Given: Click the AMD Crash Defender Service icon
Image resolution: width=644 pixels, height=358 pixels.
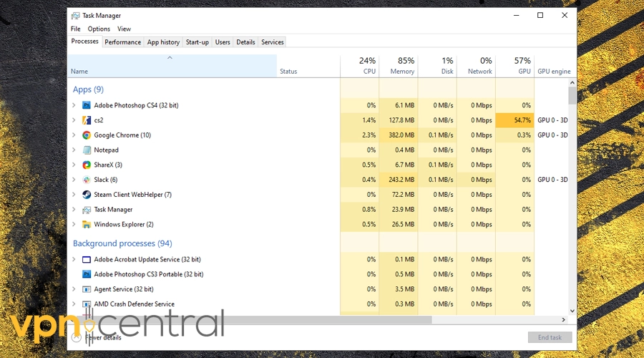Looking at the screenshot, I should [x=87, y=304].
